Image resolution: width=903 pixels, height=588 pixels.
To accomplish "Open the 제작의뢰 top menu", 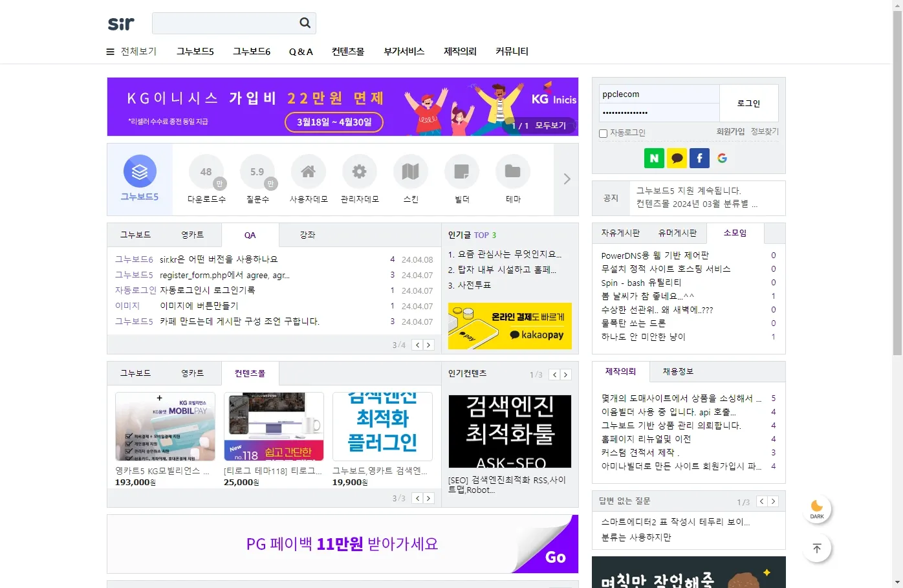I will (x=460, y=51).
